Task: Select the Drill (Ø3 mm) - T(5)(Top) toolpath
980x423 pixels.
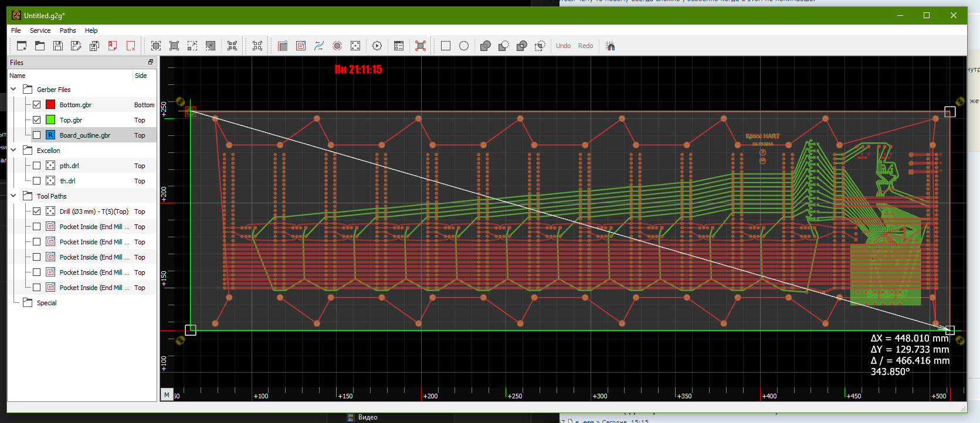Action: pos(94,211)
